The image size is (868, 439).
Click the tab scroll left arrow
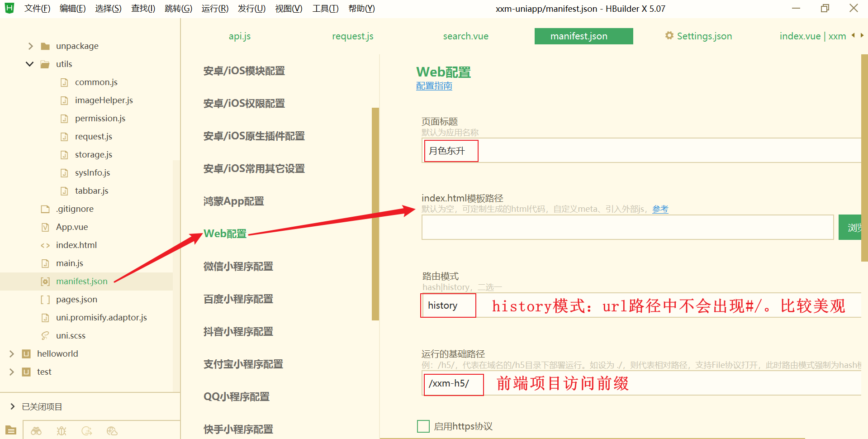(853, 35)
